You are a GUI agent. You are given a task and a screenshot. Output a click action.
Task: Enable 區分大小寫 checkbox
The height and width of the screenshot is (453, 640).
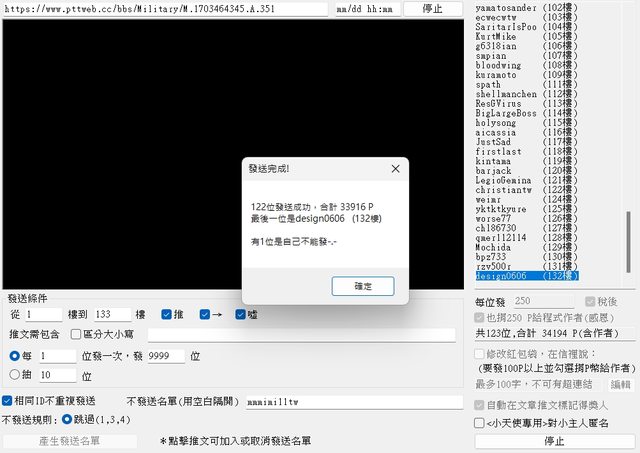coord(76,335)
